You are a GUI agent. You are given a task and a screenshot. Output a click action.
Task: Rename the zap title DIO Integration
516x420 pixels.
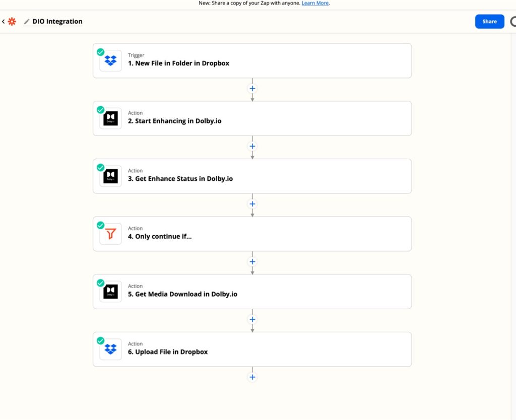[57, 21]
